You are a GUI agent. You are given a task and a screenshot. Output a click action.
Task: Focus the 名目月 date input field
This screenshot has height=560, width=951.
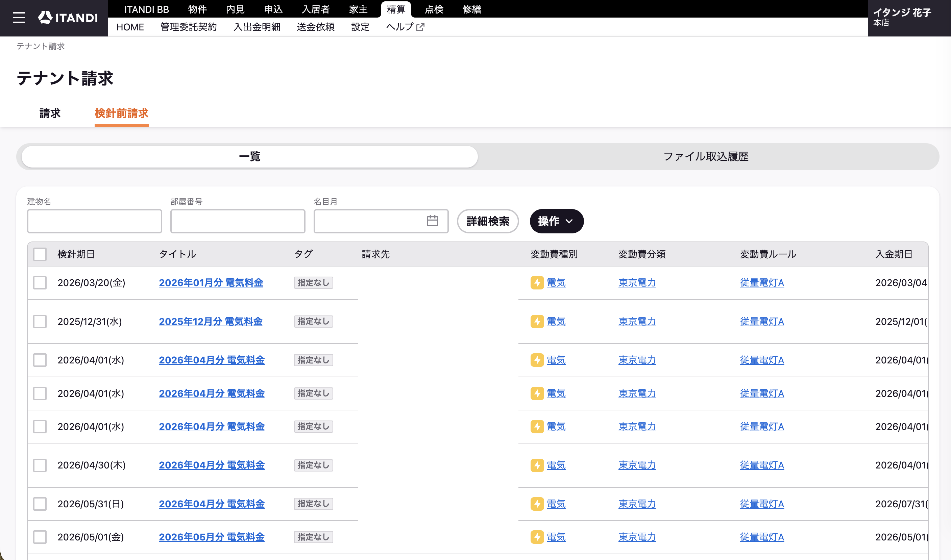coord(381,221)
